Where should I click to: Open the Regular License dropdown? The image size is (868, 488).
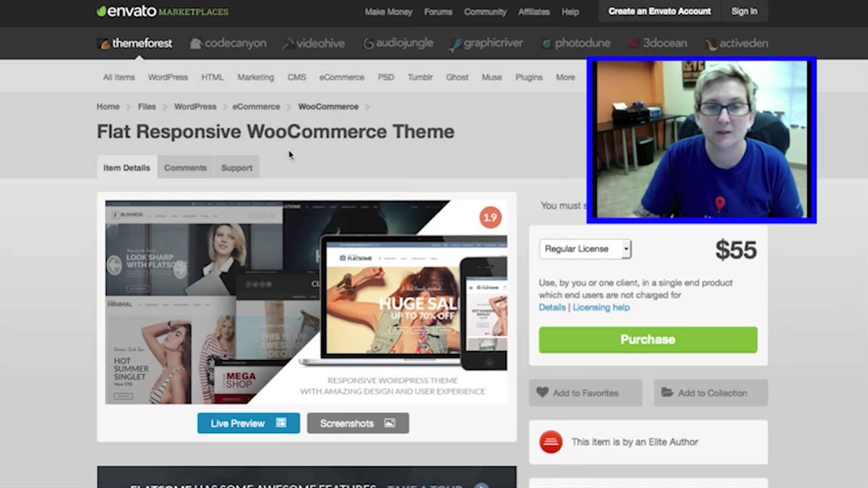pos(585,249)
